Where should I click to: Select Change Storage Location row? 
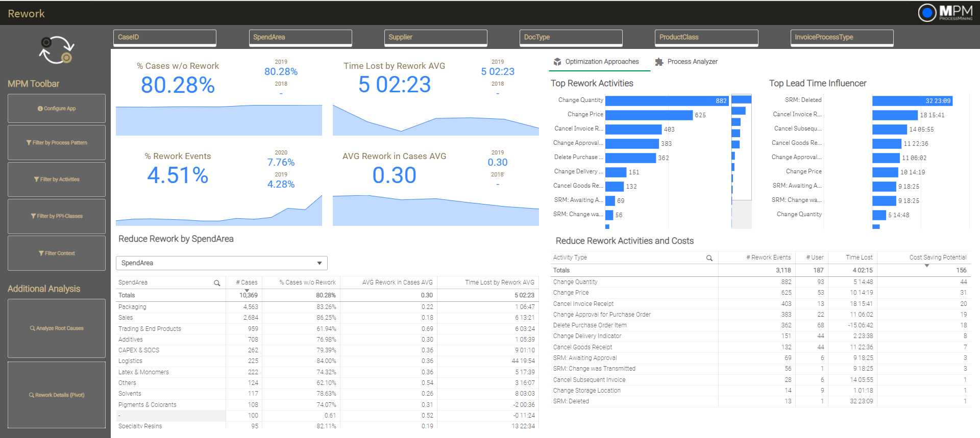click(761, 391)
